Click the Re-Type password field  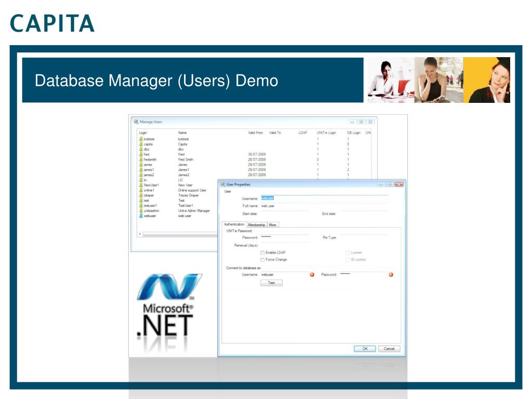pyautogui.click(x=364, y=237)
